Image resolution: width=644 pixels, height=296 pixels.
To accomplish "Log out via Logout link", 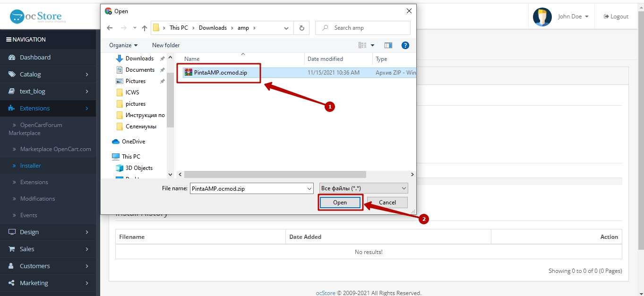I will coord(616,17).
